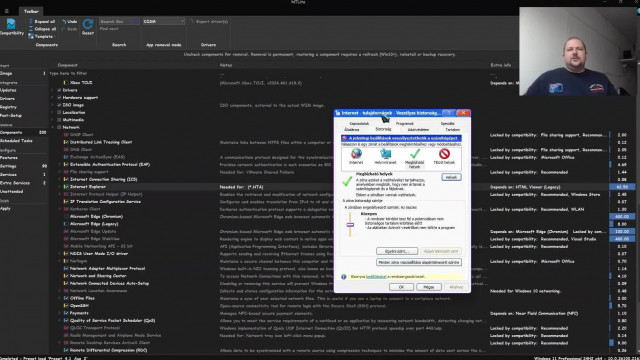640x360 pixels.
Task: Open the Post-Setup page in sidebar
Action: coord(11,116)
